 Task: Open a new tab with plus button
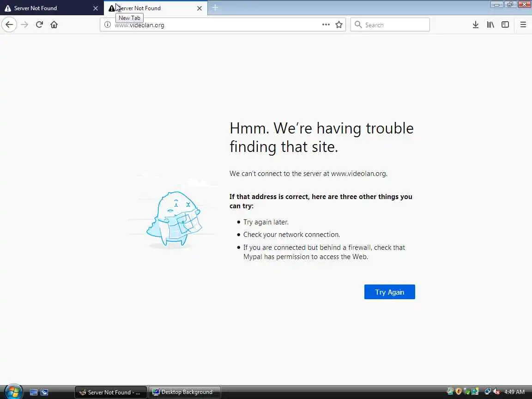(215, 7)
